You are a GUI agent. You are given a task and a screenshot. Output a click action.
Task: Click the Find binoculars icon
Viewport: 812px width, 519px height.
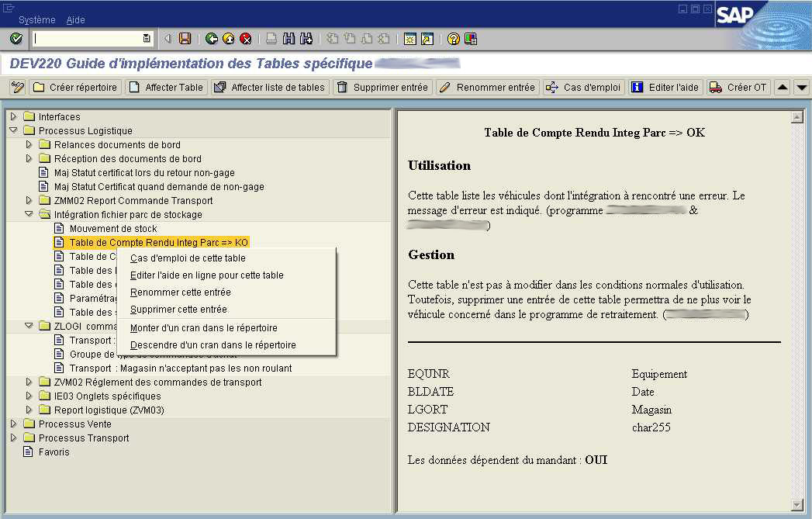click(289, 39)
